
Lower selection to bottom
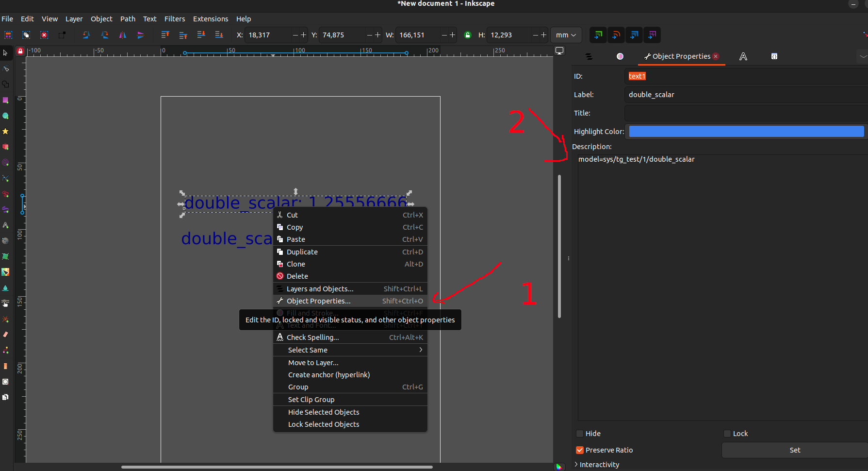(x=219, y=35)
